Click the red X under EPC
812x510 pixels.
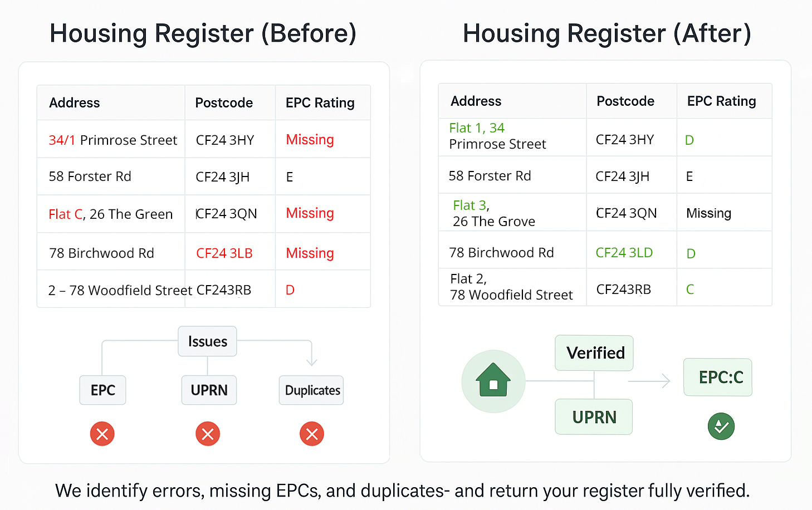[x=102, y=434]
